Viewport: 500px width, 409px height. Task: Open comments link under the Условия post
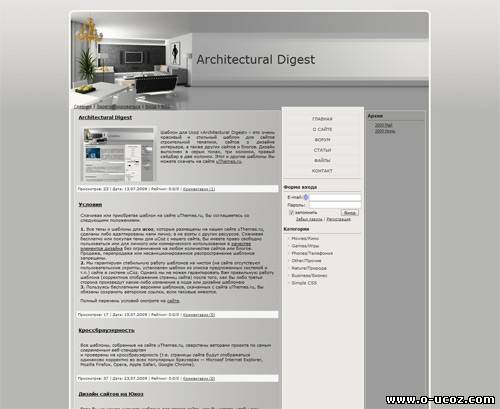click(199, 314)
